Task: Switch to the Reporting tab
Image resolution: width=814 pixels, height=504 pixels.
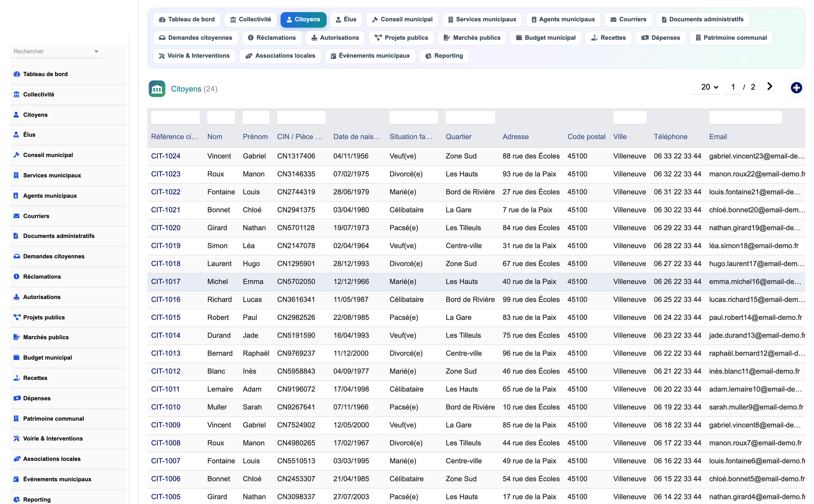Action: pos(444,56)
